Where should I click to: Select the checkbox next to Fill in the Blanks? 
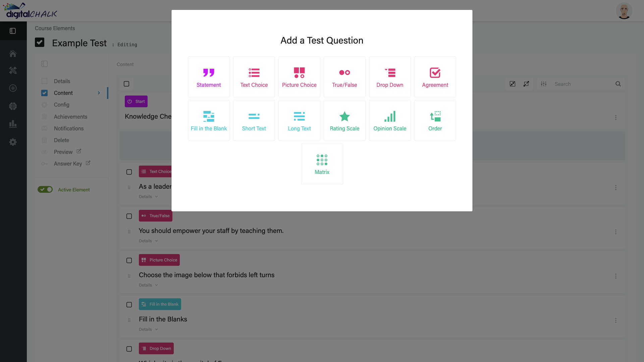(129, 305)
